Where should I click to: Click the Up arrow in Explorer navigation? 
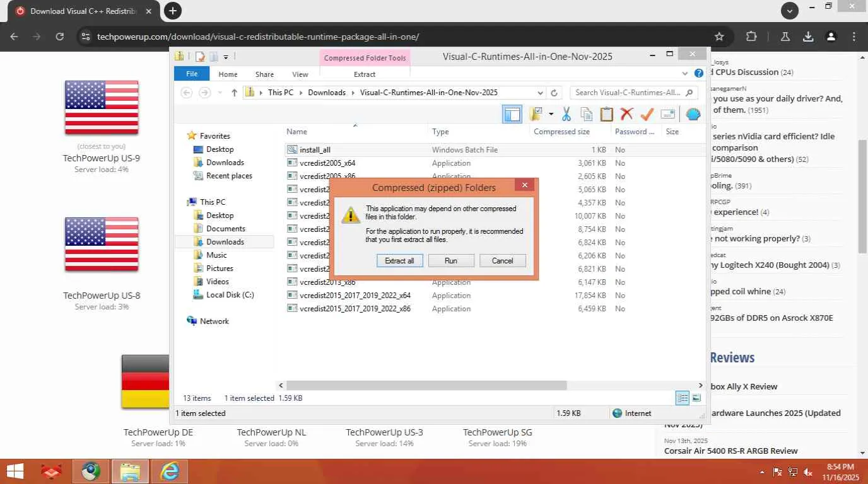click(234, 93)
